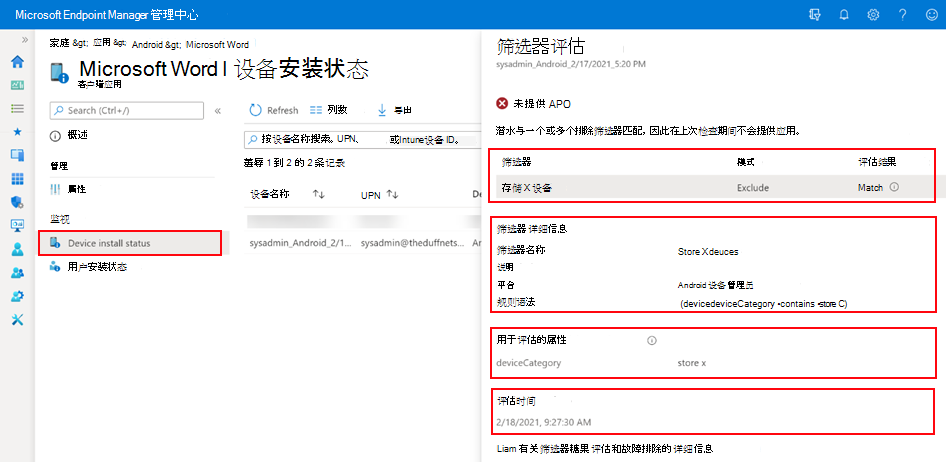Open the settings gear in header
Screen dimensions: 946x462
pos(873,15)
